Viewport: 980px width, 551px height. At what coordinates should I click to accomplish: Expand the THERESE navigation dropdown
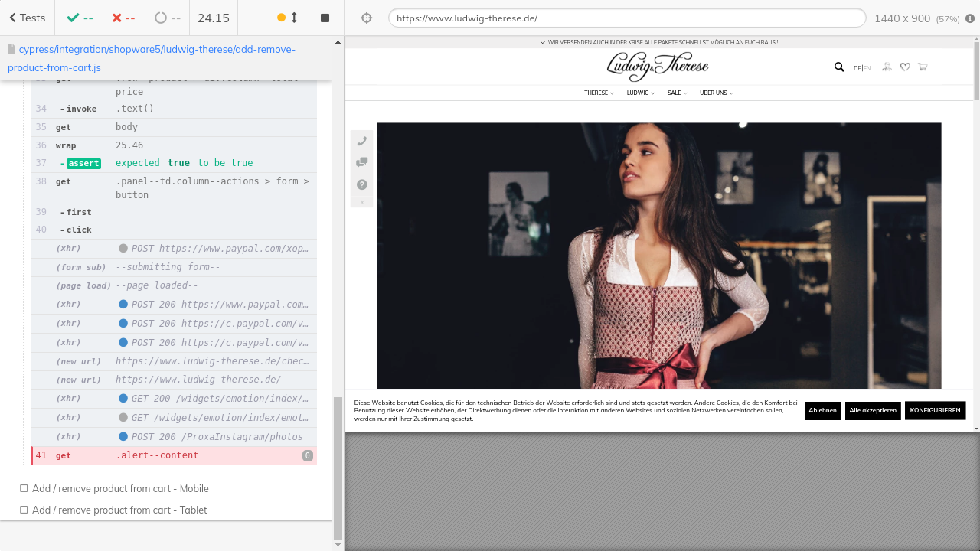(x=599, y=93)
